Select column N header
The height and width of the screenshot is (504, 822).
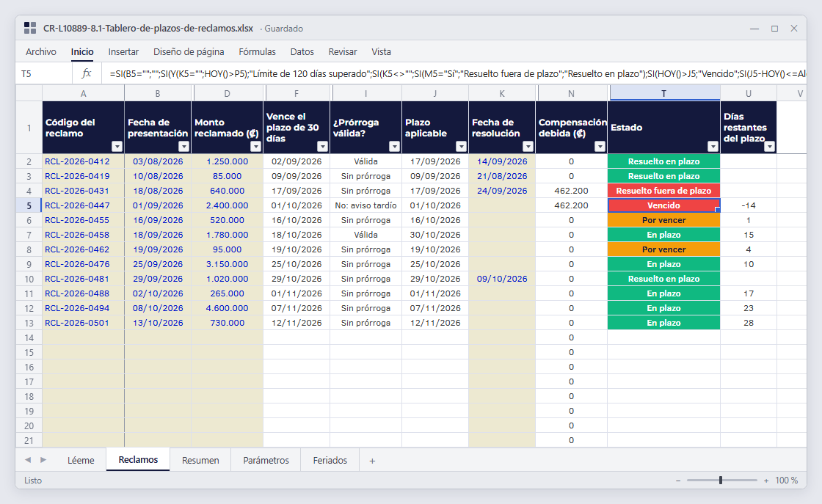(571, 93)
